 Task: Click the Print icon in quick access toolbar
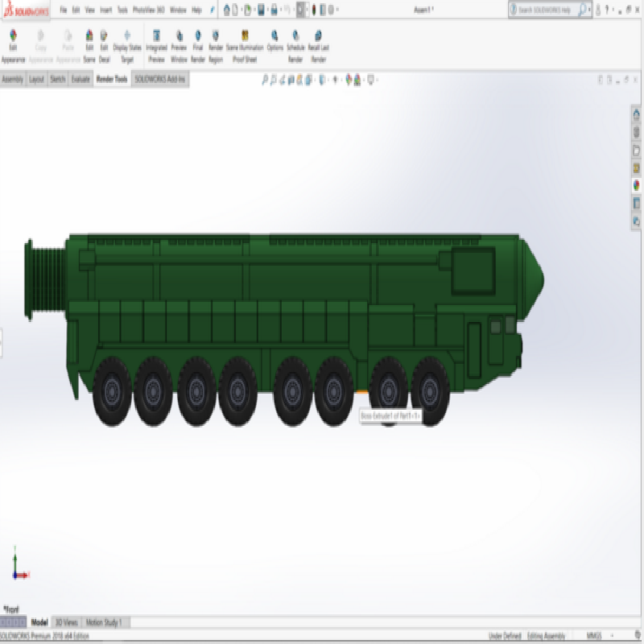274,10
